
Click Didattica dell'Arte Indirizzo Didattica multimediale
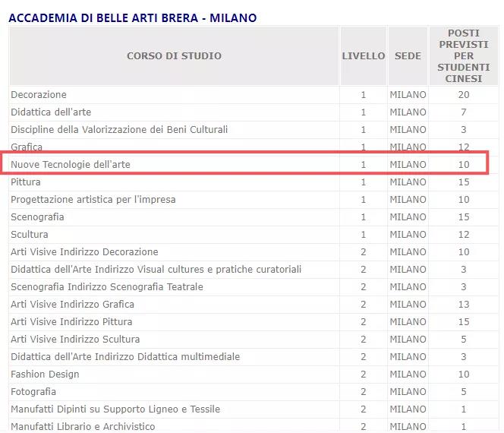(x=125, y=356)
